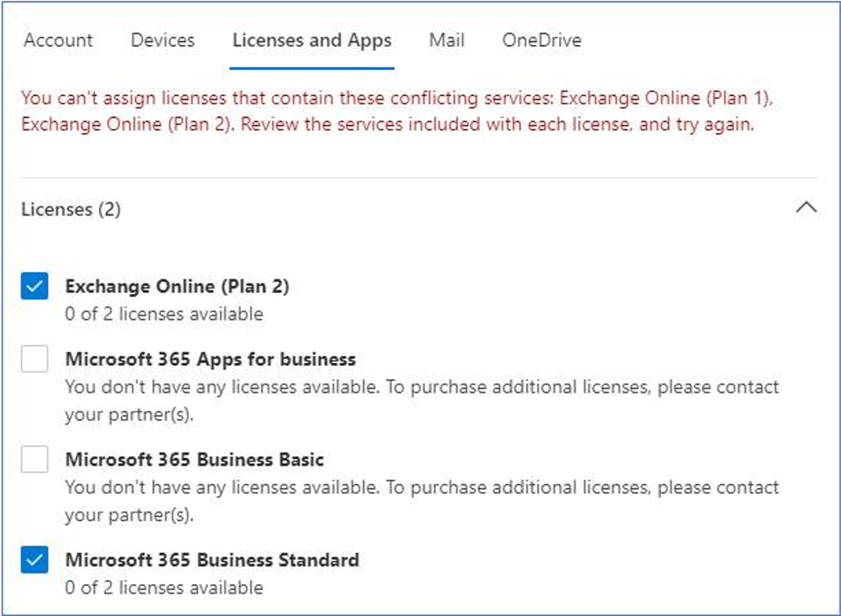Go to the Mail tab

point(446,40)
